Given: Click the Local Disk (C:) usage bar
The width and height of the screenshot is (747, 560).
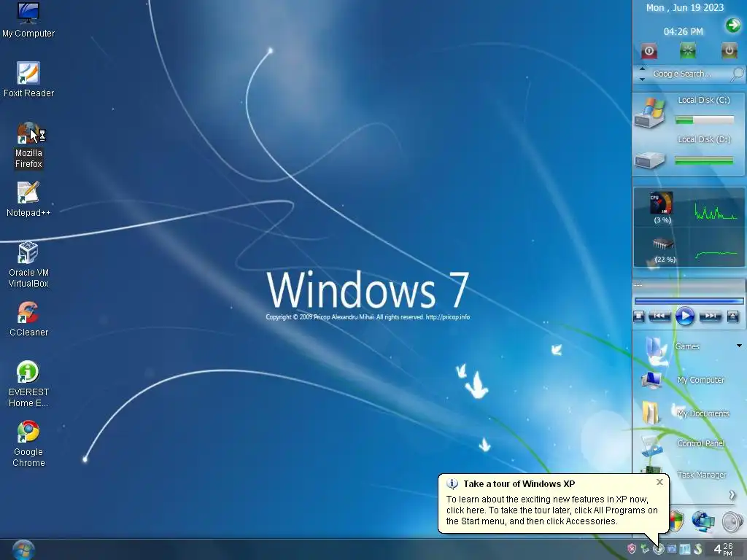Looking at the screenshot, I should (x=705, y=120).
